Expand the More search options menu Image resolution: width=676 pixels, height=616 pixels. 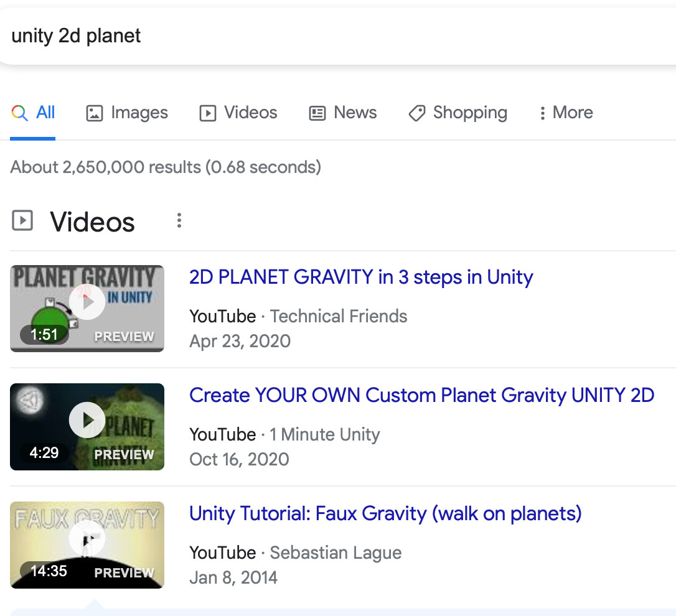click(565, 113)
